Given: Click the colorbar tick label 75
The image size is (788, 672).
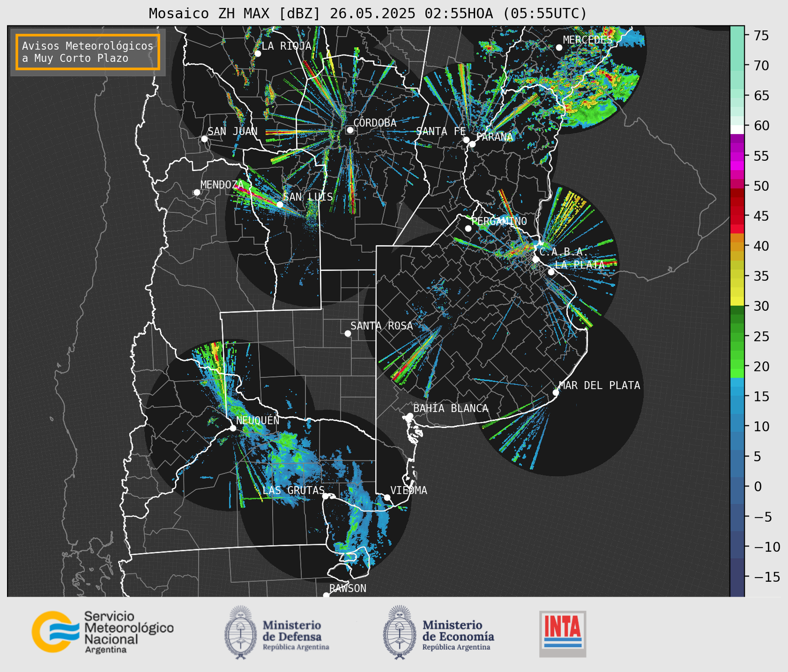Looking at the screenshot, I should (761, 36).
